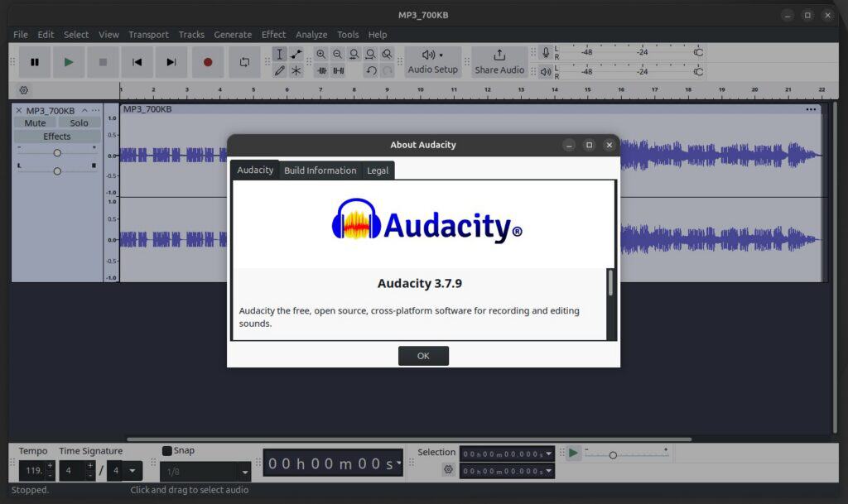Image resolution: width=848 pixels, height=504 pixels.
Task: Click the track gain slider knob
Action: tap(57, 153)
